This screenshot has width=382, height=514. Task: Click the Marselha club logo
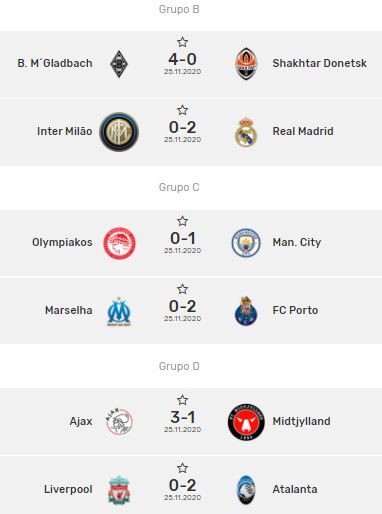pyautogui.click(x=119, y=311)
